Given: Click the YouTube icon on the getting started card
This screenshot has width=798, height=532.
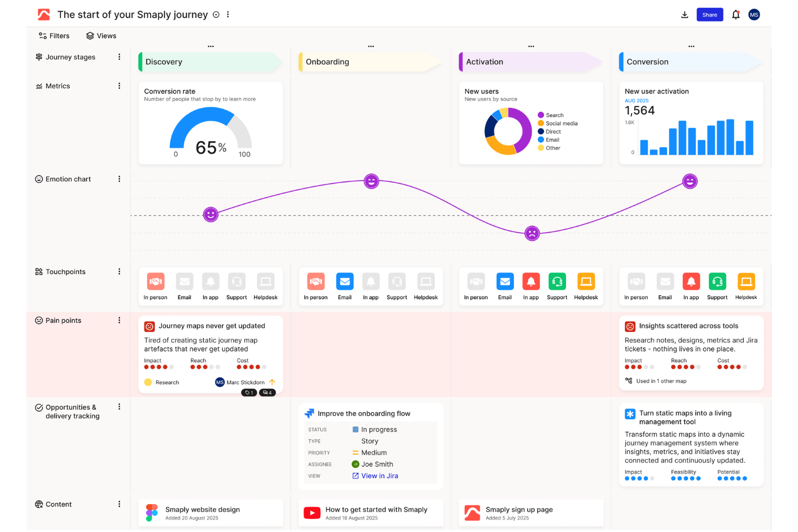Looking at the screenshot, I should point(312,513).
